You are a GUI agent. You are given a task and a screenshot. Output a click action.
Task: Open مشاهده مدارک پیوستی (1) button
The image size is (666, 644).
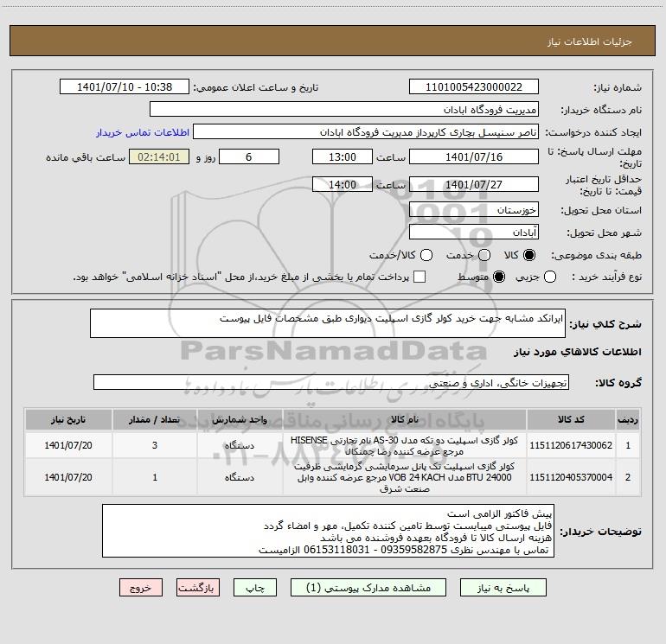point(368,588)
